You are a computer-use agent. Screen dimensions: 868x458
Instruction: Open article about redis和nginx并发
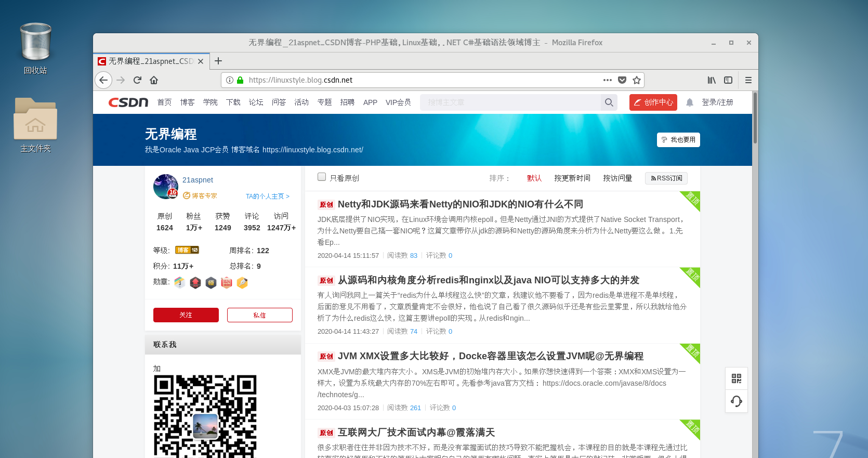488,280
